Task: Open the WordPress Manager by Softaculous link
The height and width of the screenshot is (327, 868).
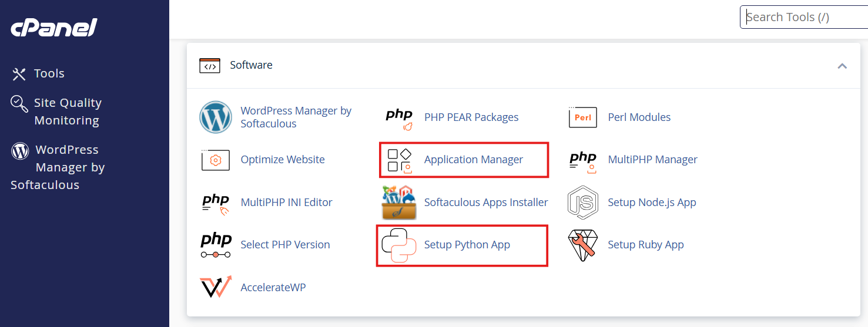Action: 296,117
